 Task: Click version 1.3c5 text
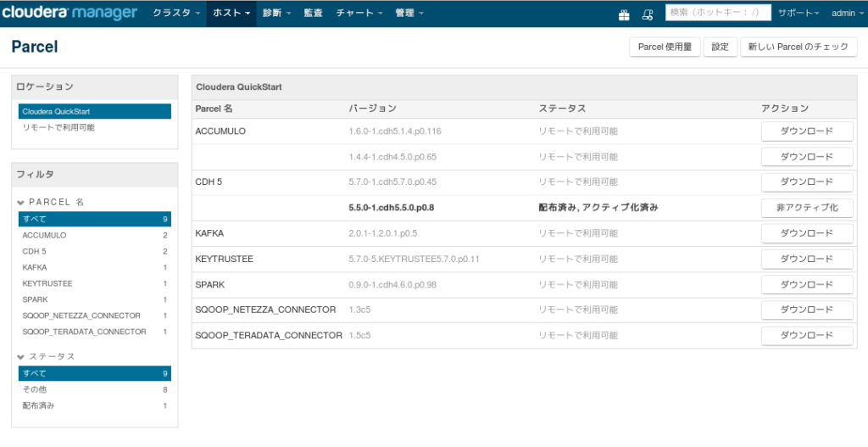pos(359,310)
